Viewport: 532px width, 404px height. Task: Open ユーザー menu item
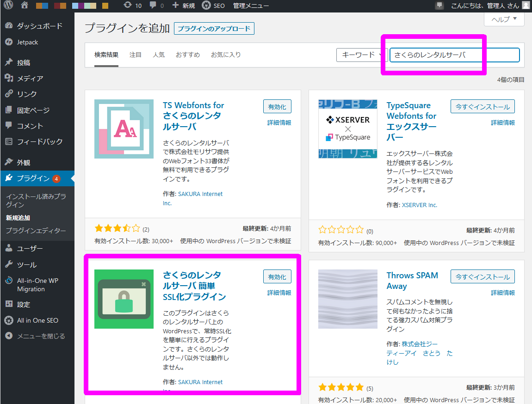(37, 248)
